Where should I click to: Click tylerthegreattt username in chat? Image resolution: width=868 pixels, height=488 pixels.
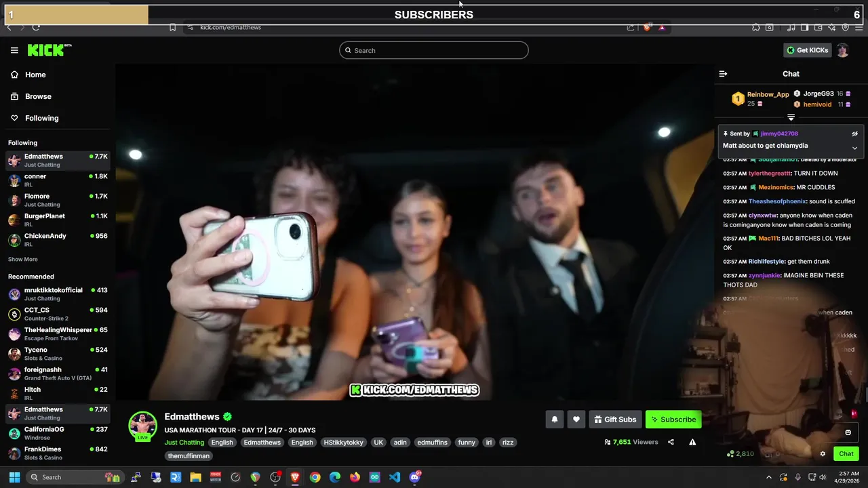pyautogui.click(x=770, y=174)
